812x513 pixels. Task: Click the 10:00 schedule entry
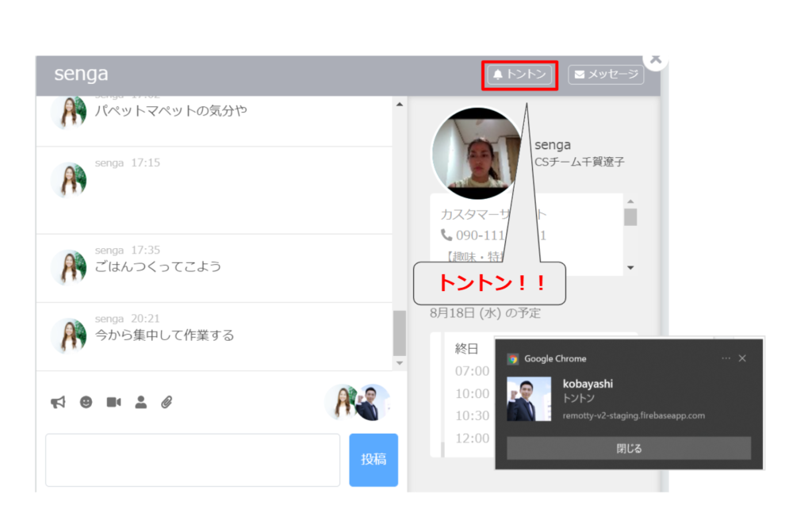(472, 394)
